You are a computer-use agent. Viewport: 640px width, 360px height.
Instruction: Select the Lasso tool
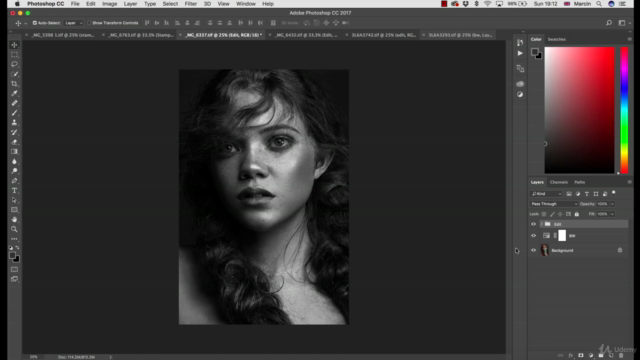(x=14, y=64)
